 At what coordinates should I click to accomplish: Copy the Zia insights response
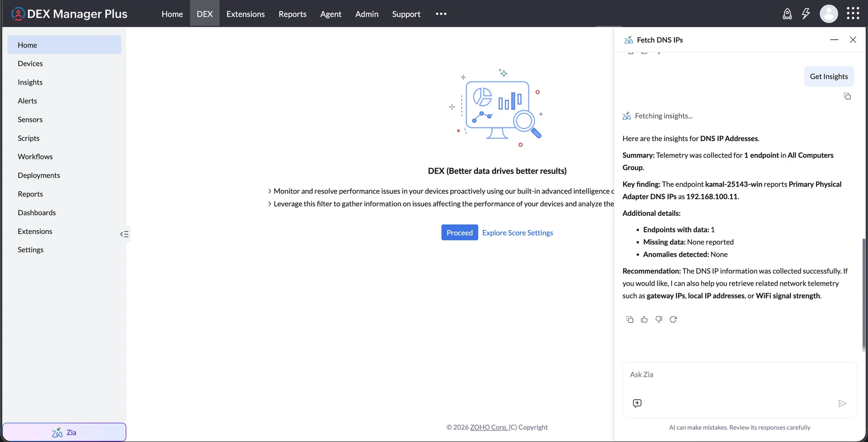tap(630, 320)
